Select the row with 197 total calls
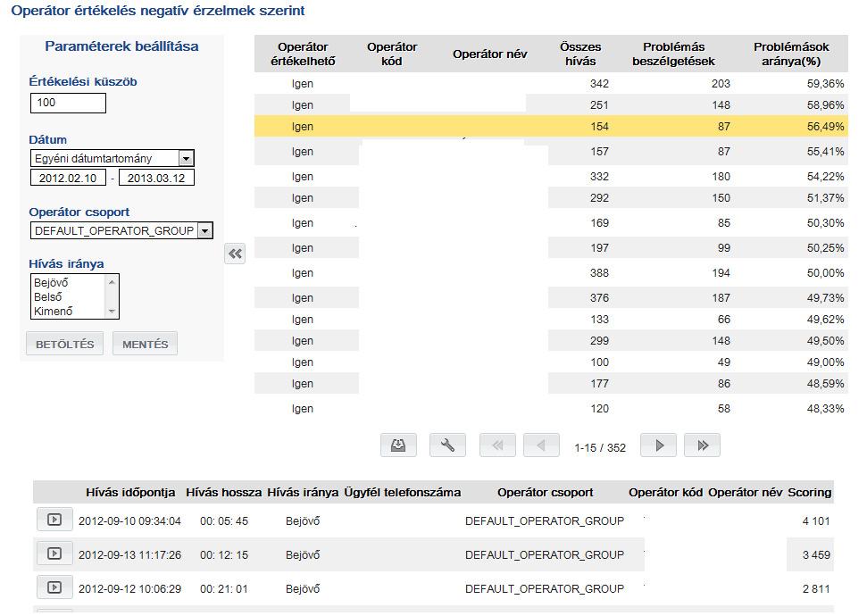 (551, 247)
